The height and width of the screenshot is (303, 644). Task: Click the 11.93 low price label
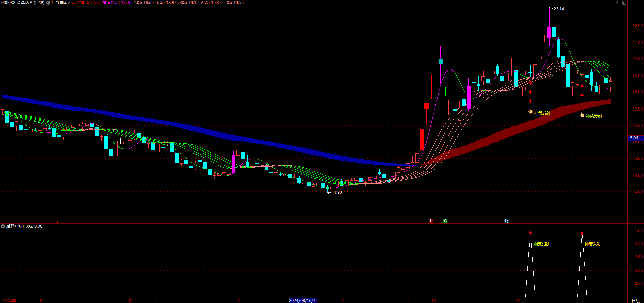point(337,192)
